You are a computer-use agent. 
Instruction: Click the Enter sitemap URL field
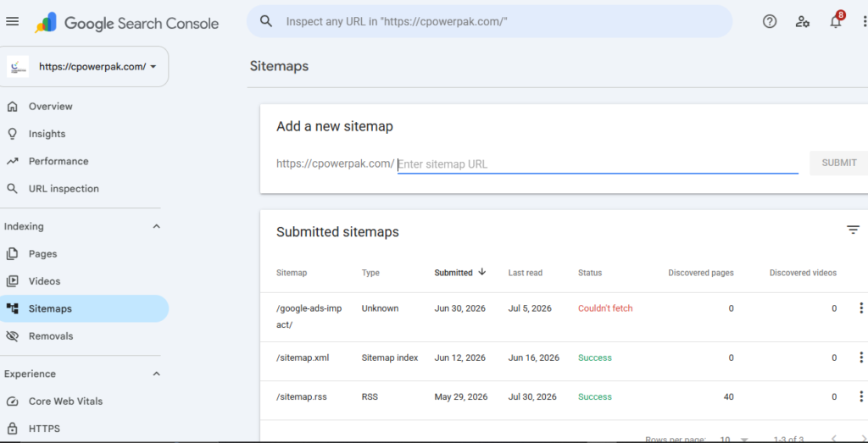598,163
